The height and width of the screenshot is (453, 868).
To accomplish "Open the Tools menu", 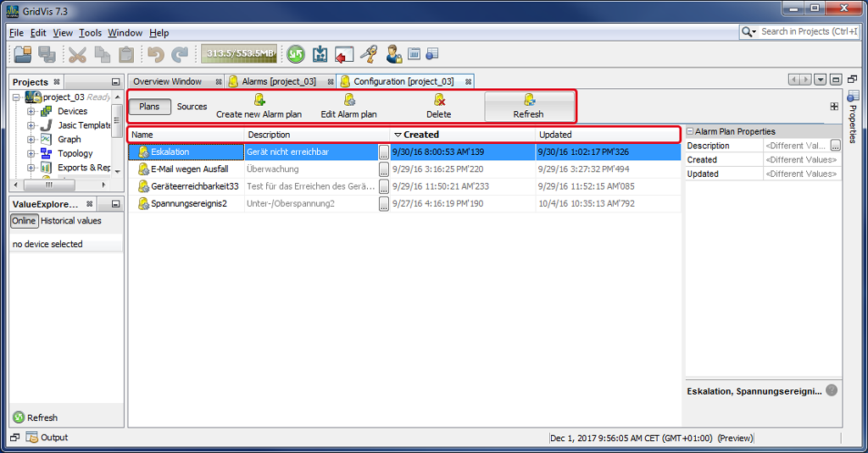I will pyautogui.click(x=90, y=33).
